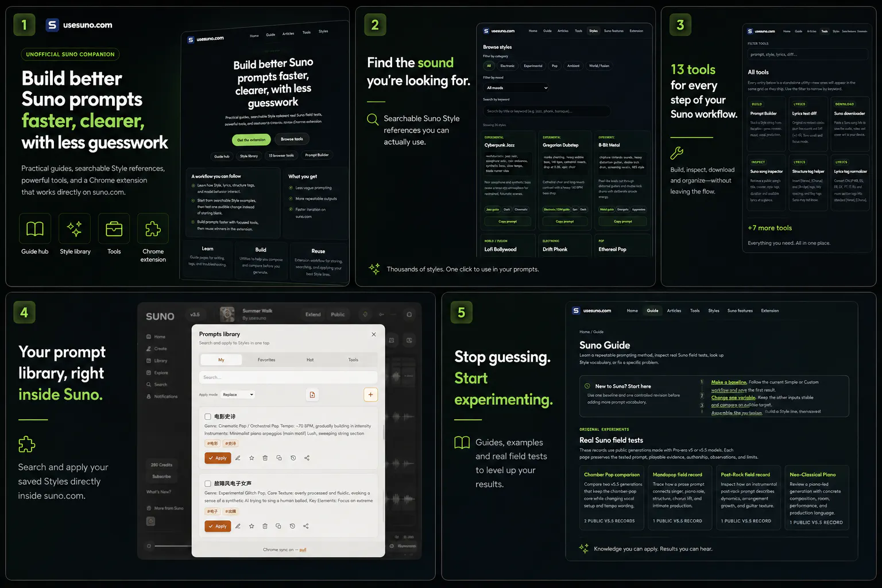Switch to the Hot tab in Prompts library
Image resolution: width=882 pixels, height=588 pixels.
310,360
